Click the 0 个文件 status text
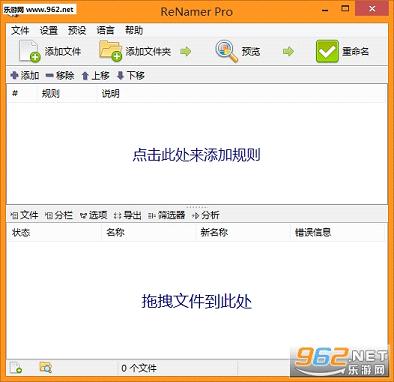Image resolution: width=394 pixels, height=382 pixels. pos(139,368)
